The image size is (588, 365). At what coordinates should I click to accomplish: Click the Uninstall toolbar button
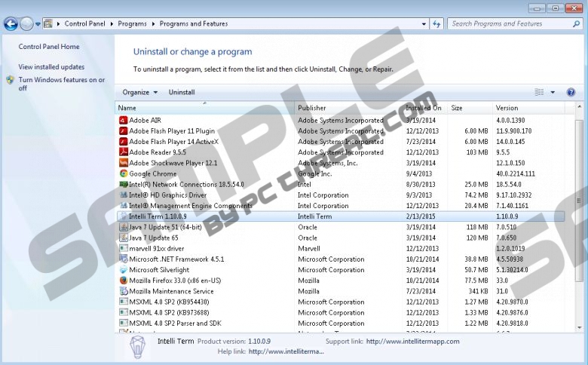pos(182,92)
